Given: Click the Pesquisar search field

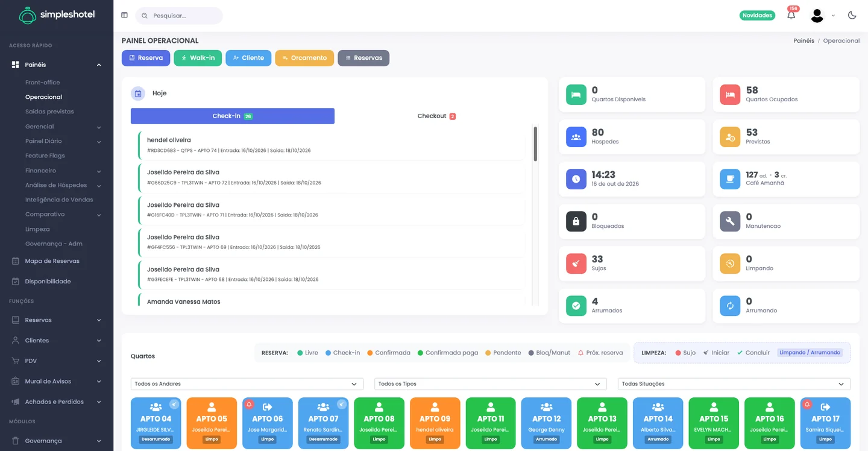Looking at the screenshot, I should click(x=179, y=16).
